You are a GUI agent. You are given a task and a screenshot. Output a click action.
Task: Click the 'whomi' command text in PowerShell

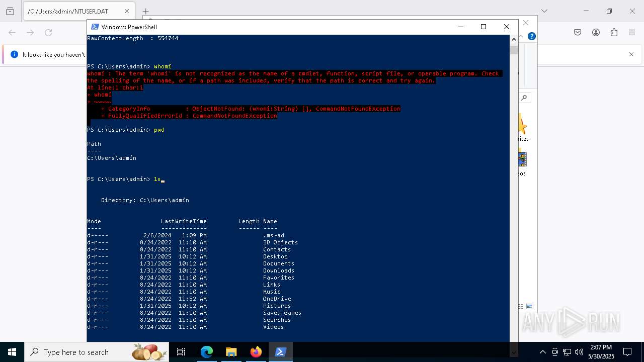coord(163,66)
